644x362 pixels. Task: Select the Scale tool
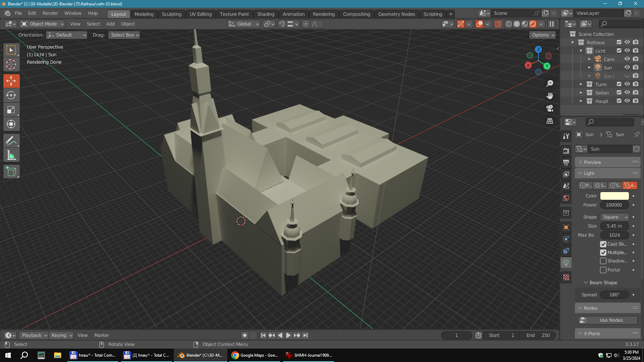[11, 110]
